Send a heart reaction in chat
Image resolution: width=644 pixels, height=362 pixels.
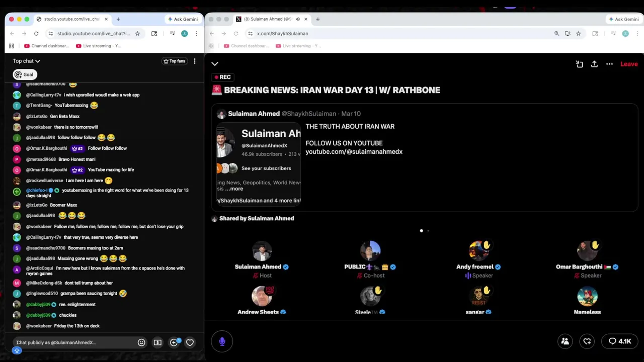coord(190,342)
